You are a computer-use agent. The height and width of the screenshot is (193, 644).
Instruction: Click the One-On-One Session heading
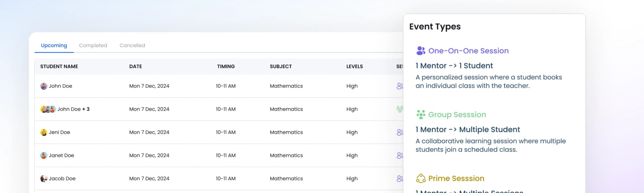468,51
